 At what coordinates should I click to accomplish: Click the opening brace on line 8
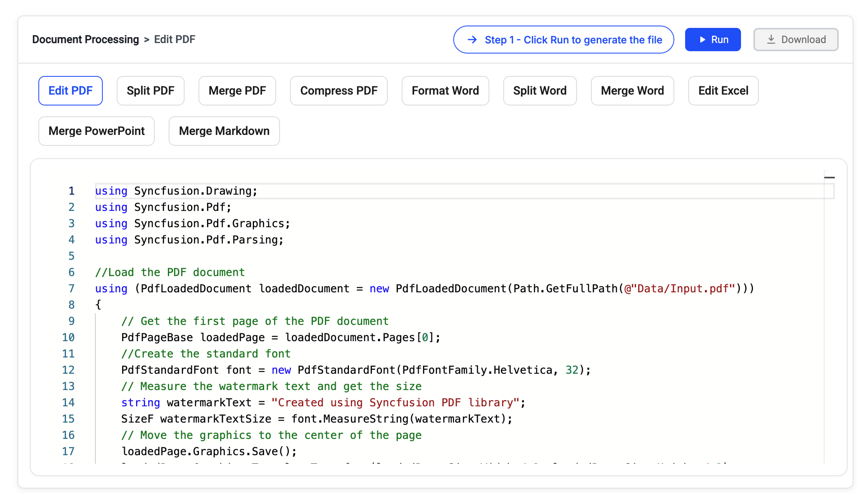pyautogui.click(x=98, y=305)
